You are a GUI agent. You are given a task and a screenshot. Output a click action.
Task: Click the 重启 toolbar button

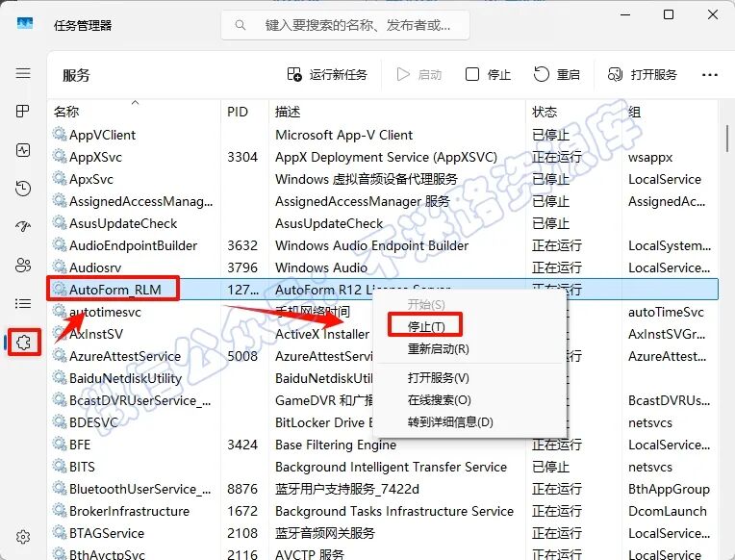point(557,75)
